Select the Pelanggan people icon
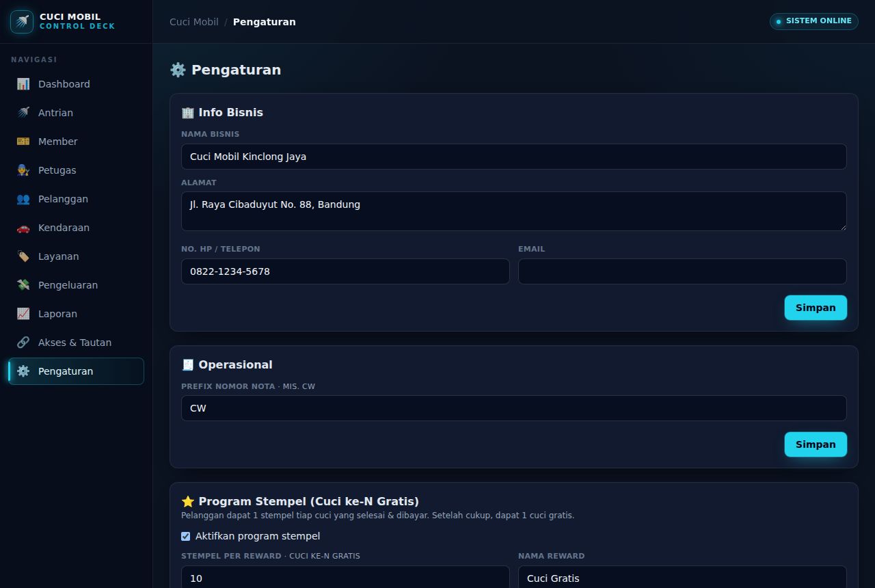Image resolution: width=875 pixels, height=588 pixels. (x=23, y=199)
